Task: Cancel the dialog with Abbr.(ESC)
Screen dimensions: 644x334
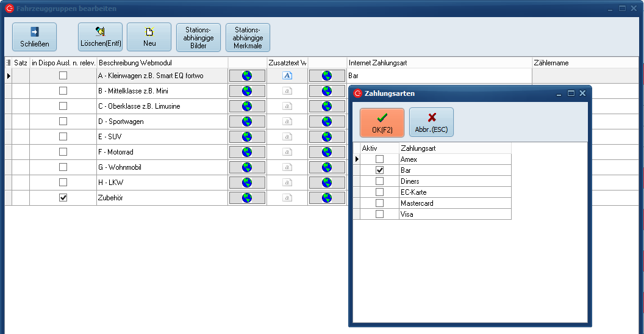Action: [431, 122]
